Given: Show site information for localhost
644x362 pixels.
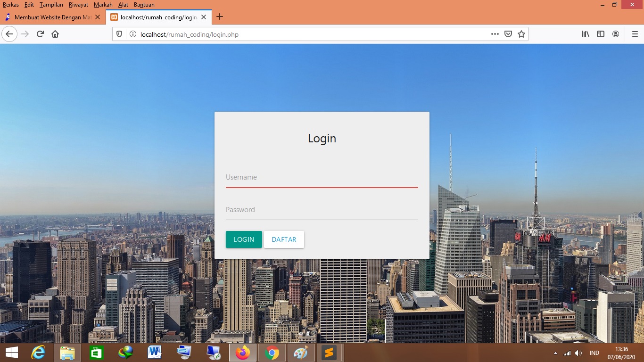Looking at the screenshot, I should tap(133, 34).
